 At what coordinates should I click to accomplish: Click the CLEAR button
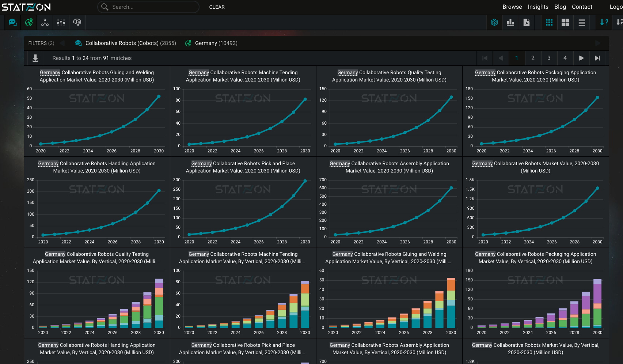tap(217, 7)
